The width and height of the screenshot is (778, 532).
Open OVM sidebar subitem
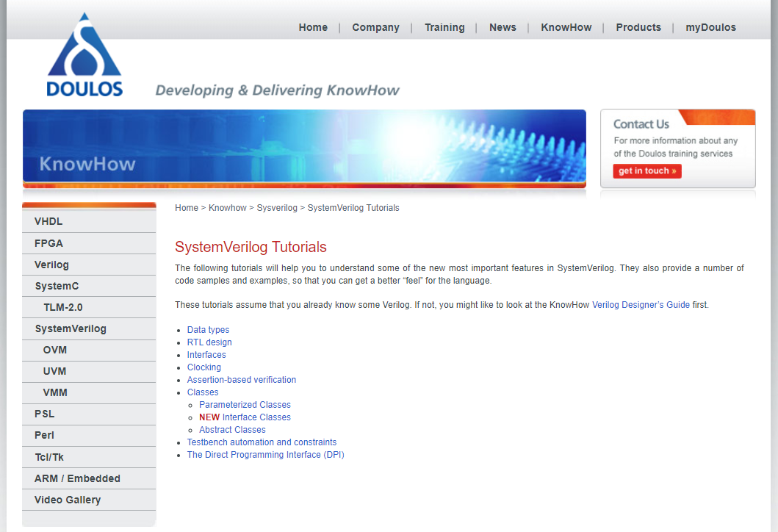[89, 350]
